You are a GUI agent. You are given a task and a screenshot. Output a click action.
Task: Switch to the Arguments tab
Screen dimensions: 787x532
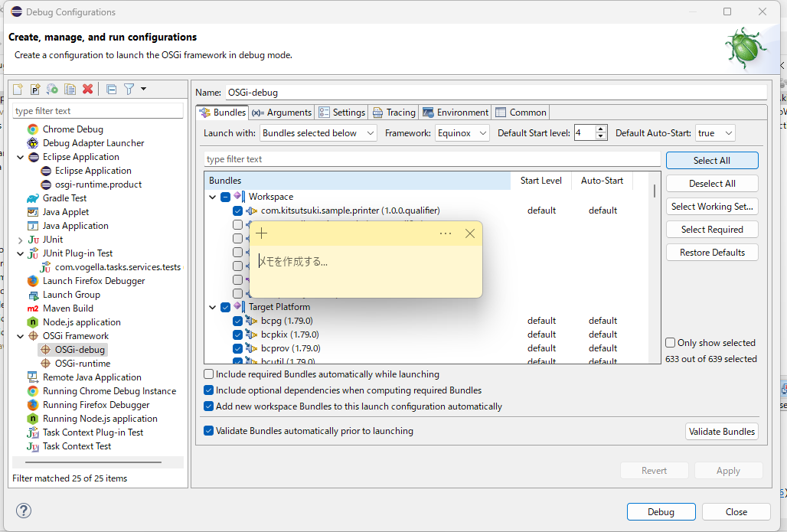[x=282, y=113]
